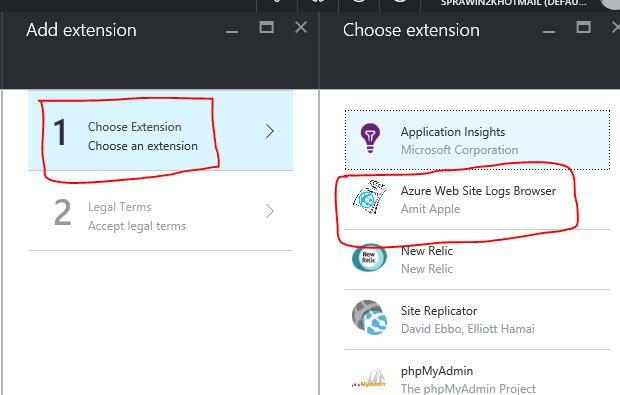Open step 1 Choose Extension
620x395 pixels.
pyautogui.click(x=161, y=131)
